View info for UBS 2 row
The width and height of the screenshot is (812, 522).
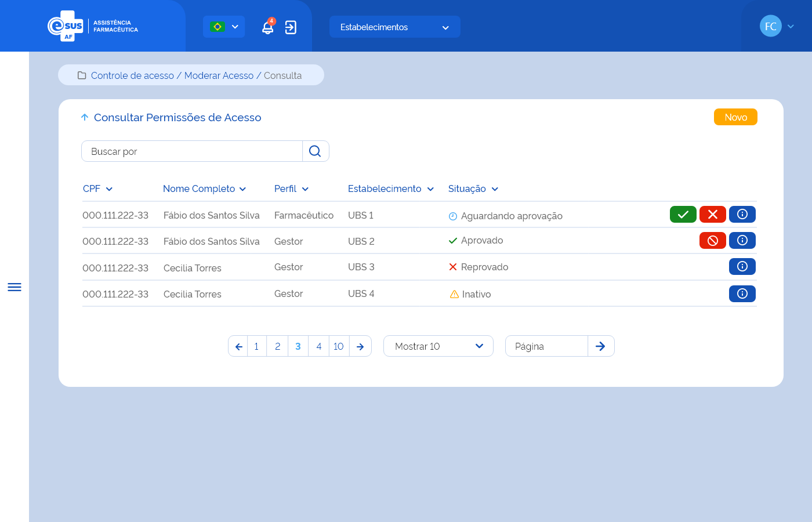742,241
